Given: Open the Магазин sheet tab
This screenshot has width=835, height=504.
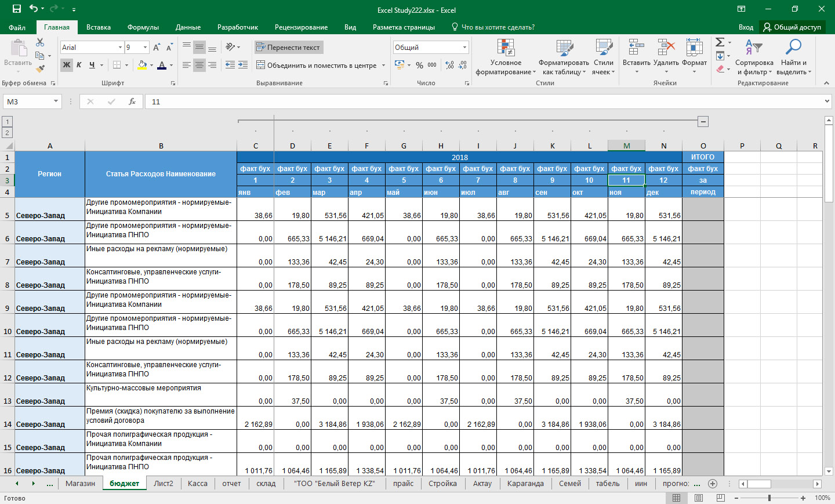Looking at the screenshot, I should pyautogui.click(x=80, y=484).
